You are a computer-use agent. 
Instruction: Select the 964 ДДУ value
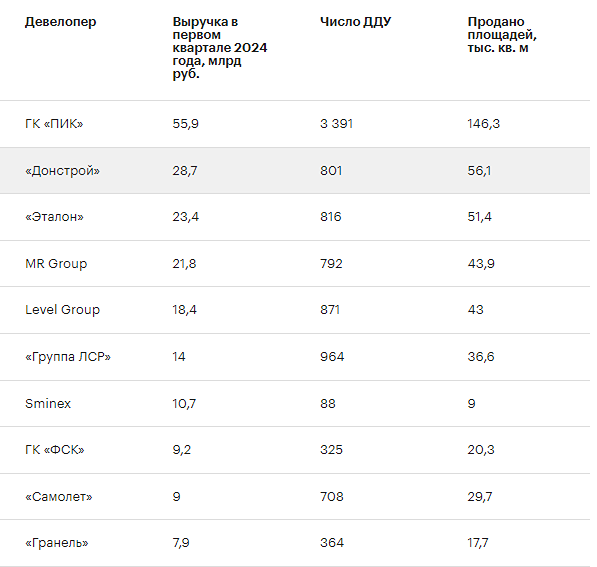tap(332, 357)
